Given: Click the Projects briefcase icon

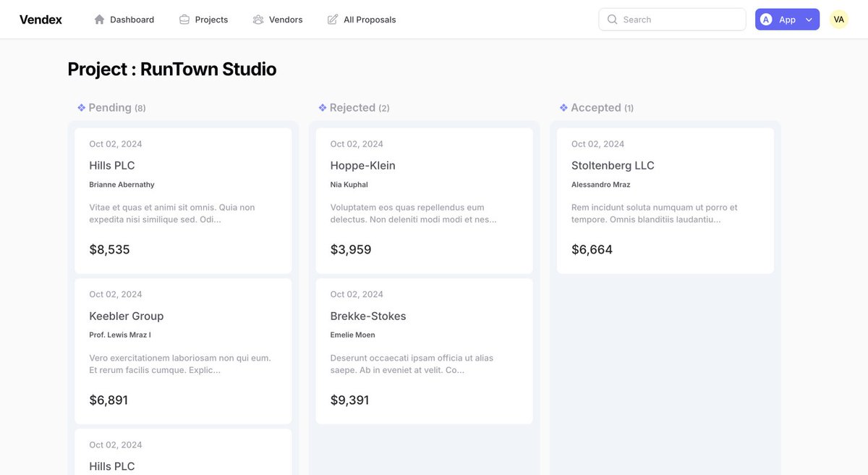Looking at the screenshot, I should click(x=184, y=20).
